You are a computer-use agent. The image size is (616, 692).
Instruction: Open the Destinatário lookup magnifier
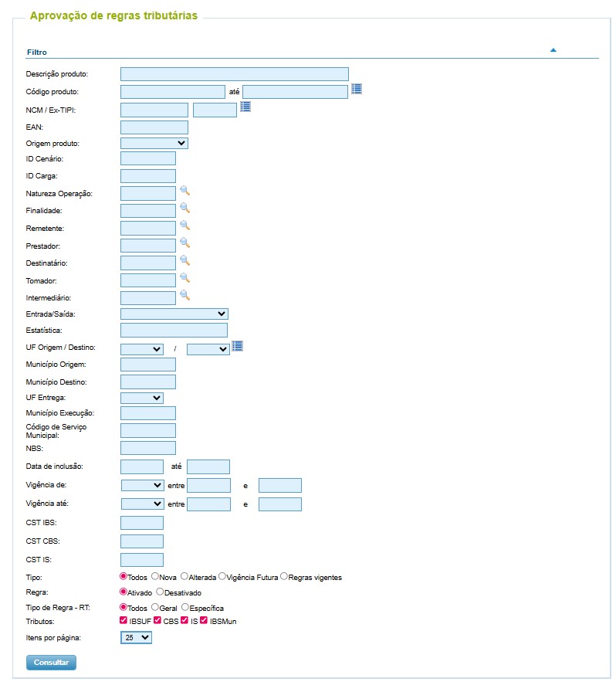coord(185,261)
